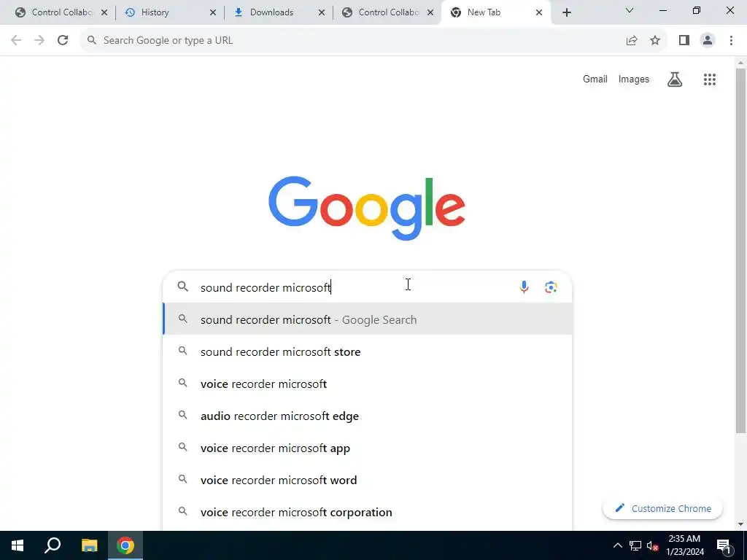
Task: Open the Google apps grid
Action: [x=709, y=79]
